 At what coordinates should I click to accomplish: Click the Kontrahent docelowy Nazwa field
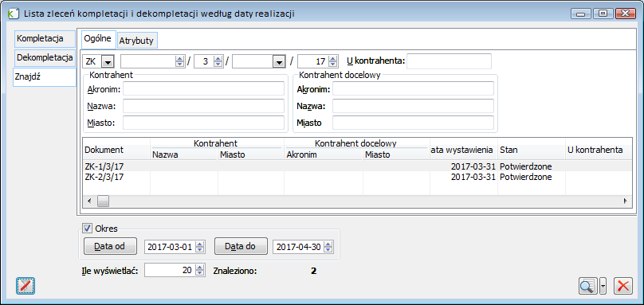(x=413, y=106)
